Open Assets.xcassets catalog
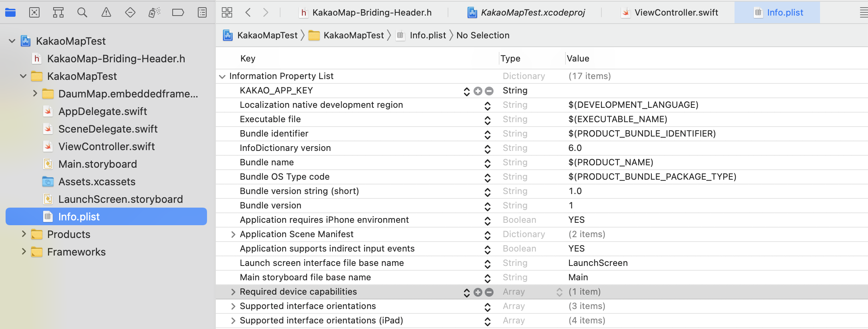Image resolution: width=868 pixels, height=329 pixels. pyautogui.click(x=97, y=182)
